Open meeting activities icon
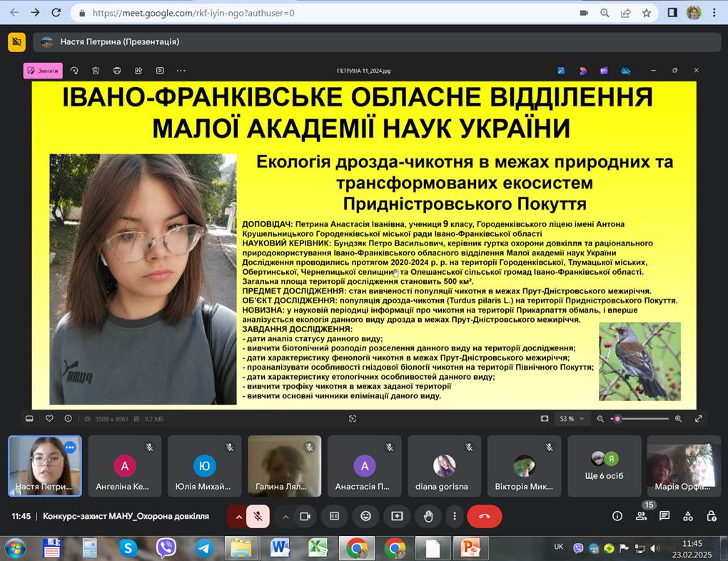 tap(687, 515)
